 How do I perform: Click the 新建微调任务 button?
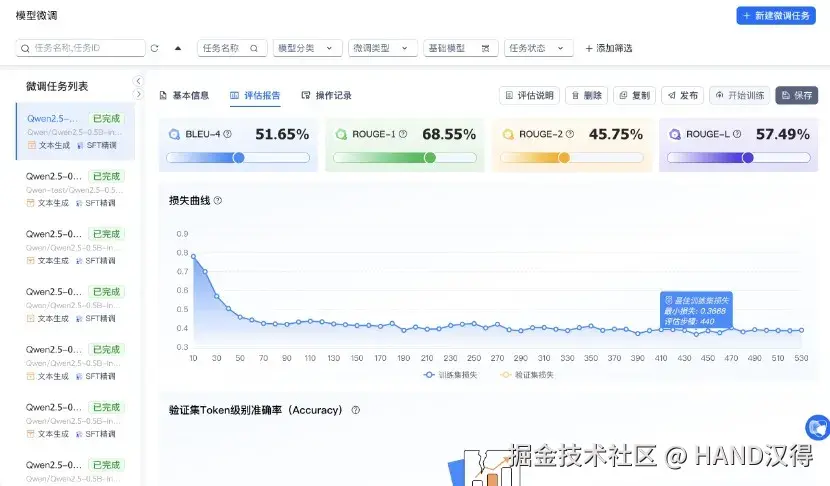click(x=776, y=16)
